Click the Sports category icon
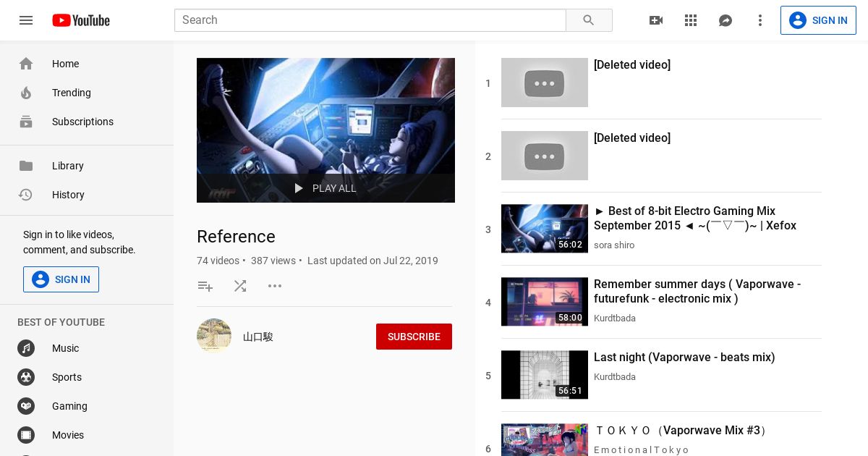868x456 pixels. [x=26, y=377]
